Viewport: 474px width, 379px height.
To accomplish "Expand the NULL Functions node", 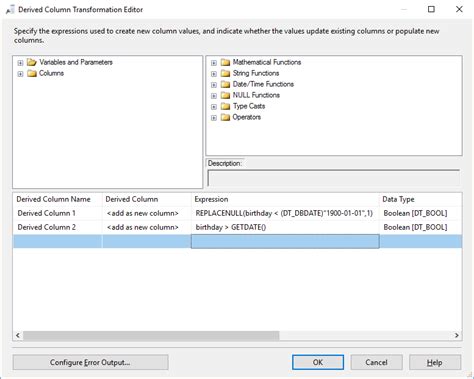I will point(214,96).
